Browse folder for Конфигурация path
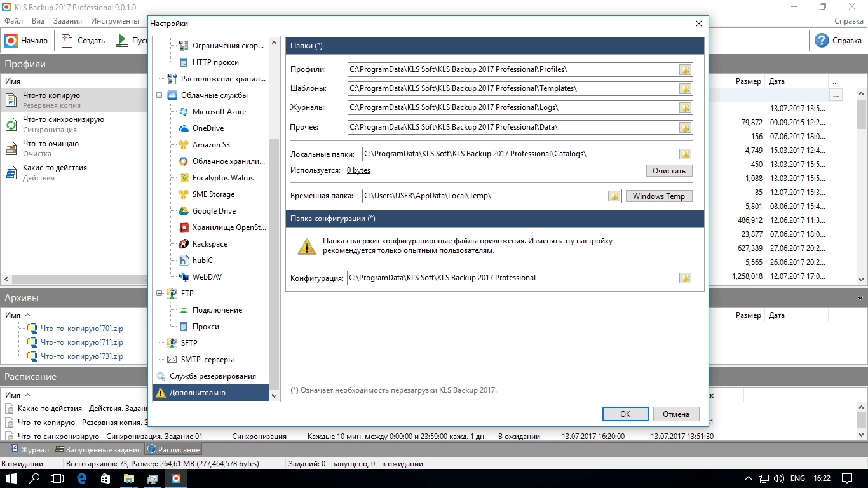 pos(685,278)
